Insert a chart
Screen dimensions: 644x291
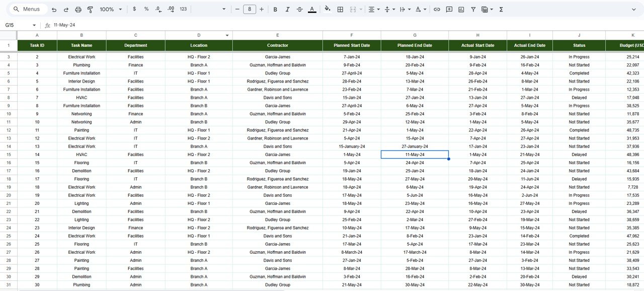pos(461,9)
